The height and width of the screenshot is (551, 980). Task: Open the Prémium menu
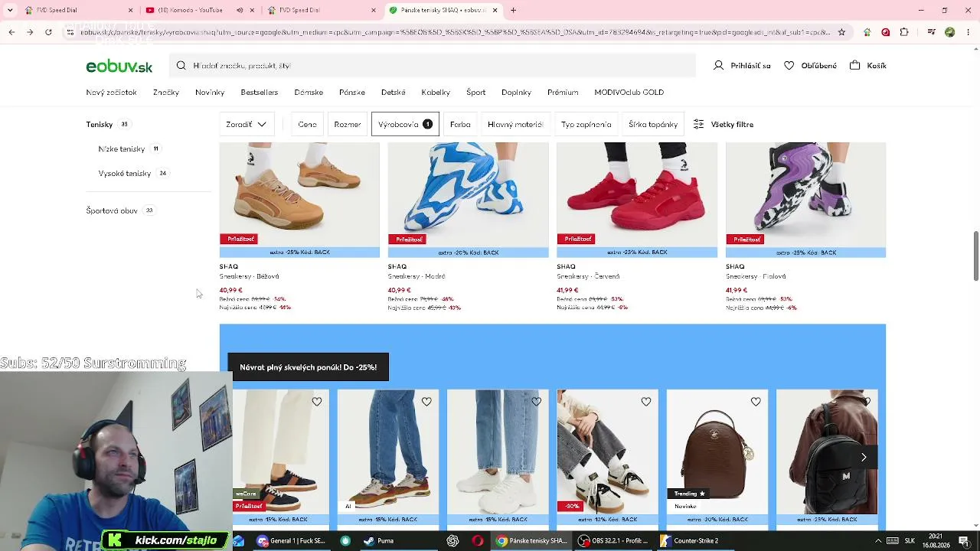563,93
